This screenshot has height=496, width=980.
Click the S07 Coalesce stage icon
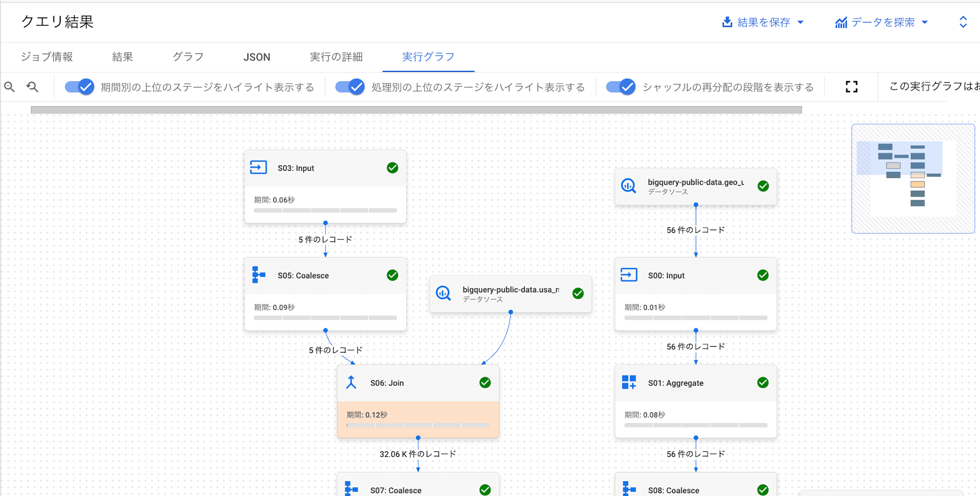pyautogui.click(x=351, y=489)
